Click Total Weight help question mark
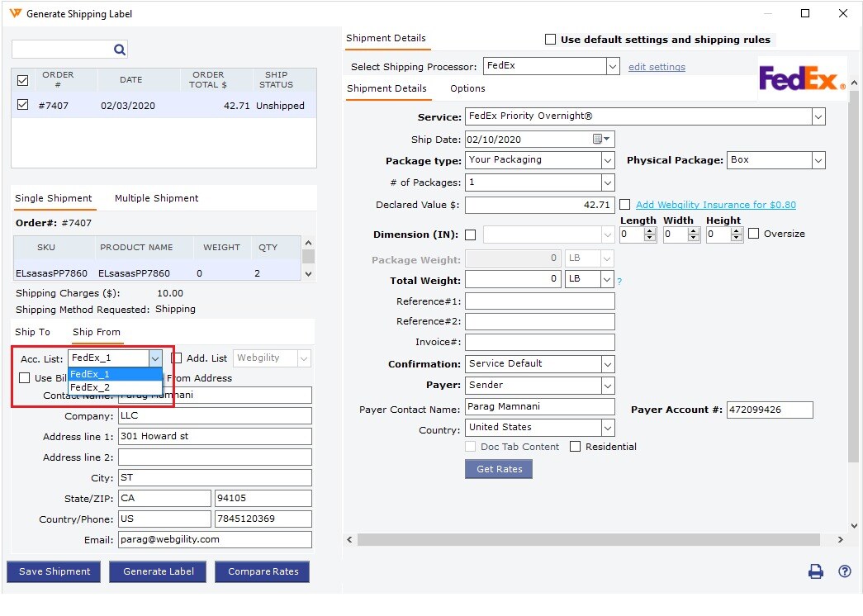This screenshot has height=616, width=863. click(619, 282)
